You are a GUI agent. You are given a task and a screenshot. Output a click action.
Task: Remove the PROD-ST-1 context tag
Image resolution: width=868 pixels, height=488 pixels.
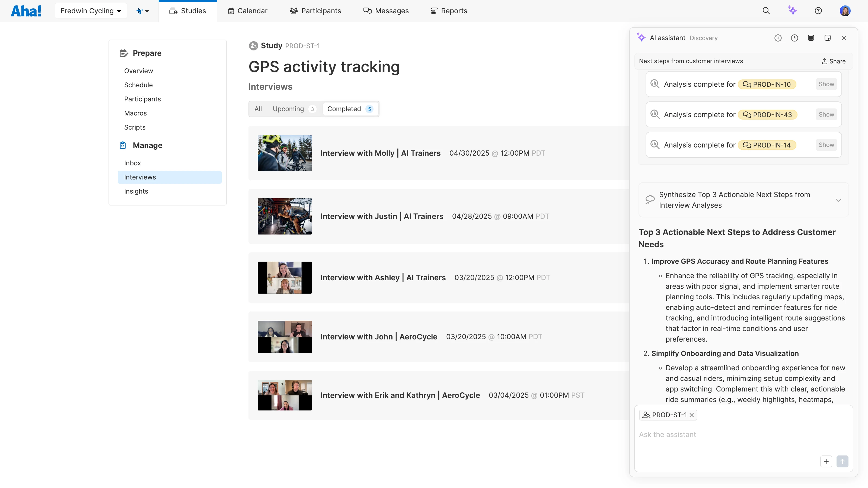tap(692, 415)
